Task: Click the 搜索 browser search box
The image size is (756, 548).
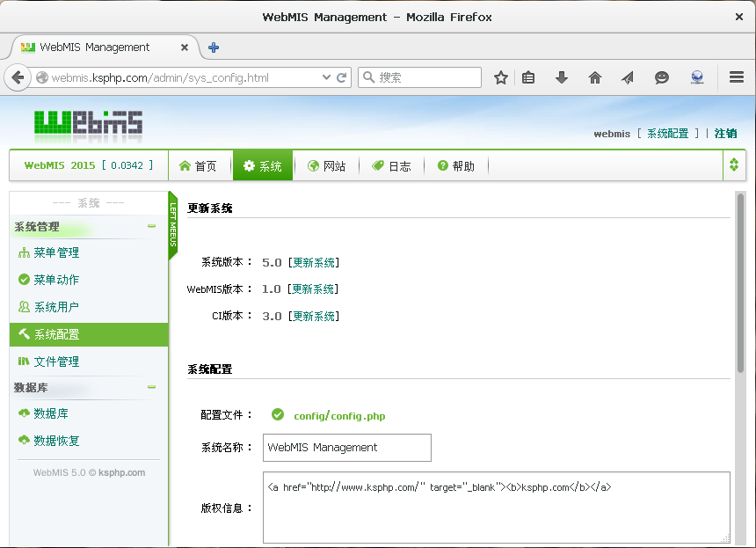Action: pos(419,77)
